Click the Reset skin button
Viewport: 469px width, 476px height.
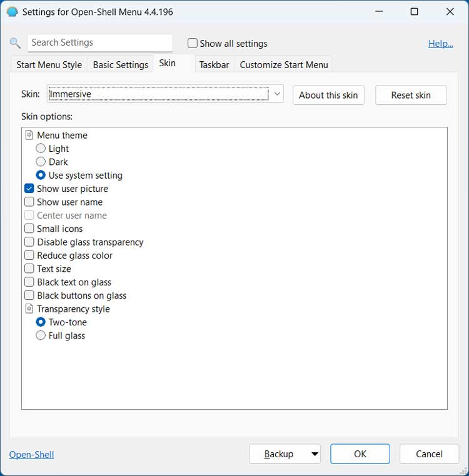click(411, 95)
